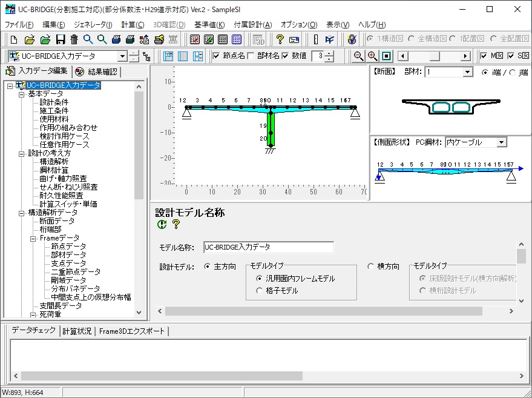Image resolution: width=532 pixels, height=398 pixels.
Task: Collapse the Frameデータ tree node
Action: (x=33, y=238)
